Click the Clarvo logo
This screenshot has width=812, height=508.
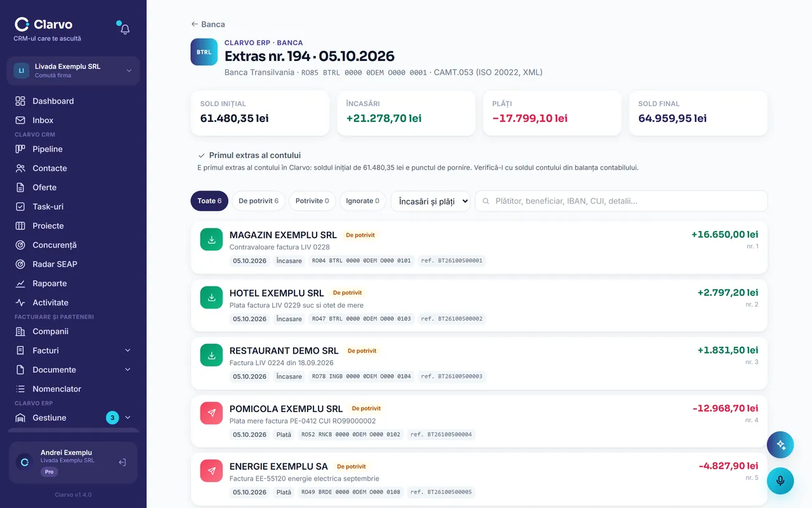[44, 24]
